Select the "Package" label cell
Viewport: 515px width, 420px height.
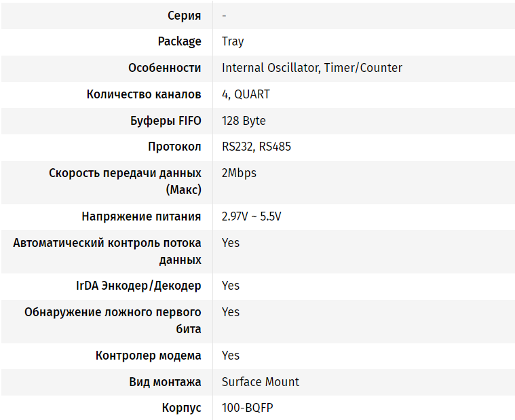click(x=179, y=41)
